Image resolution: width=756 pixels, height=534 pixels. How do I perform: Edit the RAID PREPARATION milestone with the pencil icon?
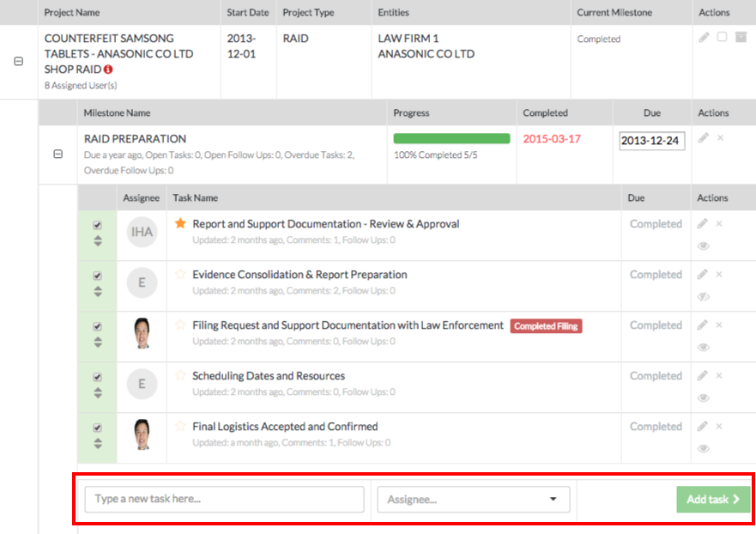(704, 137)
